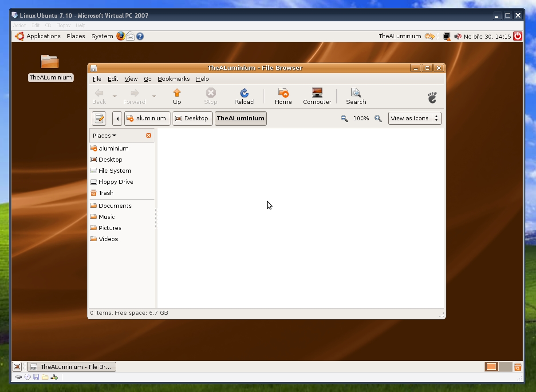Open the System panel menu
The image size is (536, 392).
click(x=102, y=36)
